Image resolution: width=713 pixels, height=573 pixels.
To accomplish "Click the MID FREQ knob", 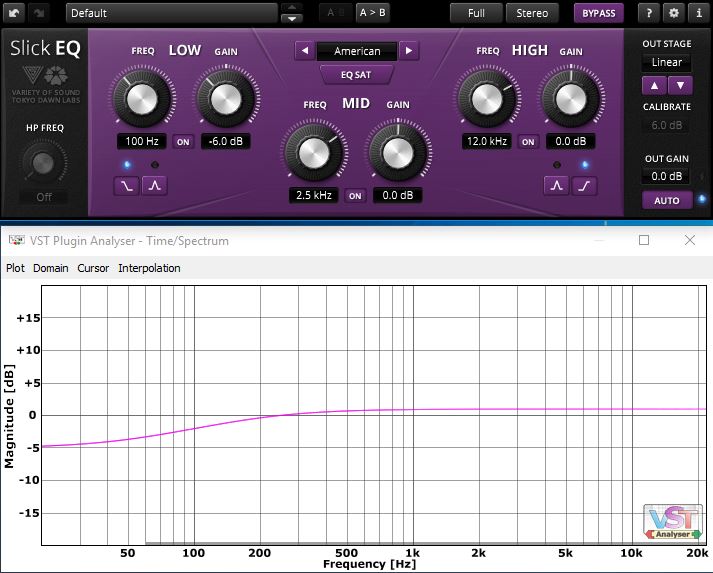I will tap(314, 152).
